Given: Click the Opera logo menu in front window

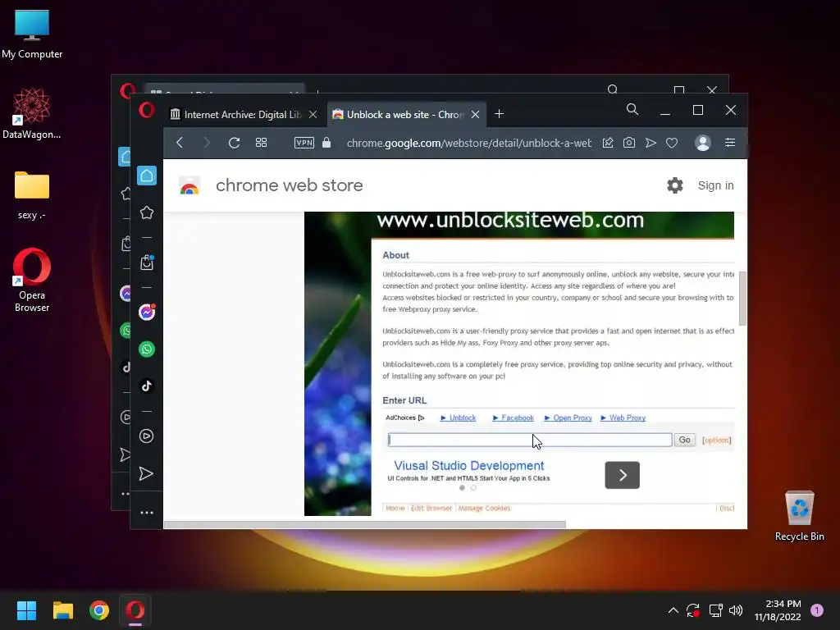Looking at the screenshot, I should pyautogui.click(x=146, y=111).
